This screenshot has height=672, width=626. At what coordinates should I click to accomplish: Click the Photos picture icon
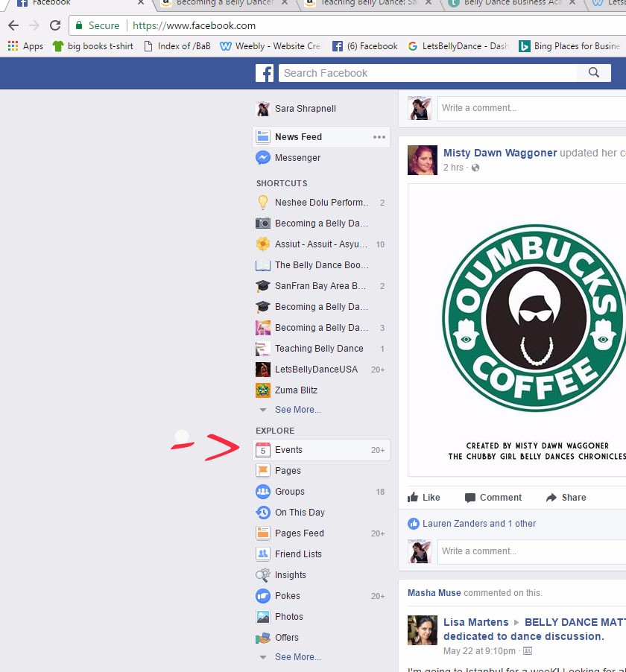pyautogui.click(x=263, y=617)
